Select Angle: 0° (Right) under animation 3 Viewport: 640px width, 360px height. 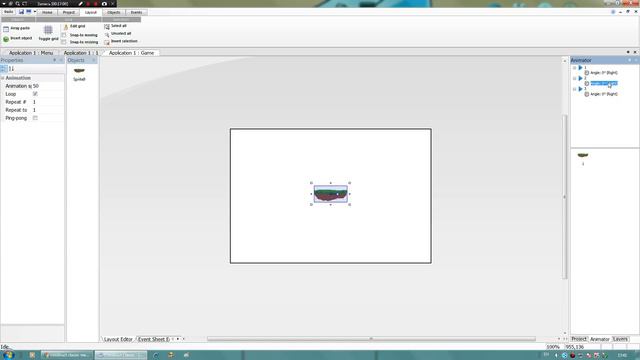604,94
